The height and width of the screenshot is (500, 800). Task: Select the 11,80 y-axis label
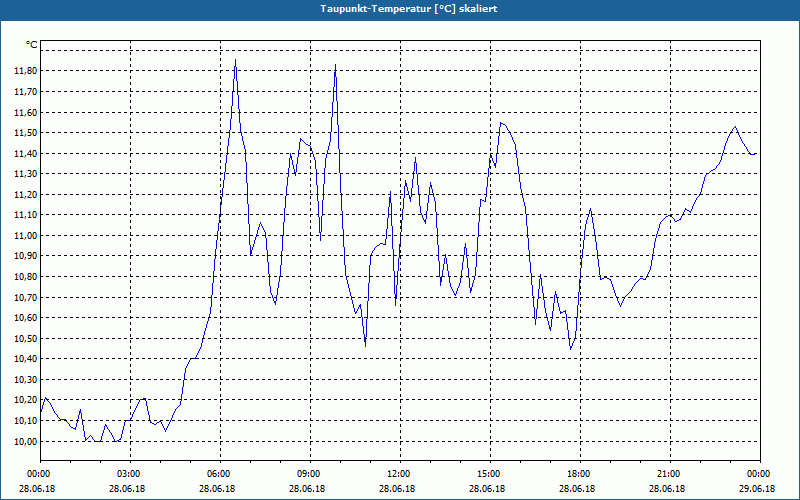[26, 71]
